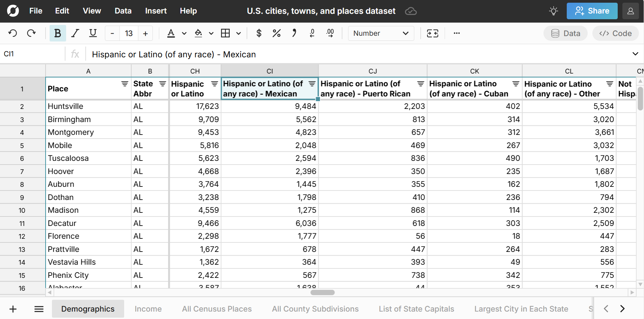Open the Number format dropdown
Screen dimensions: 644x319
(x=381, y=33)
